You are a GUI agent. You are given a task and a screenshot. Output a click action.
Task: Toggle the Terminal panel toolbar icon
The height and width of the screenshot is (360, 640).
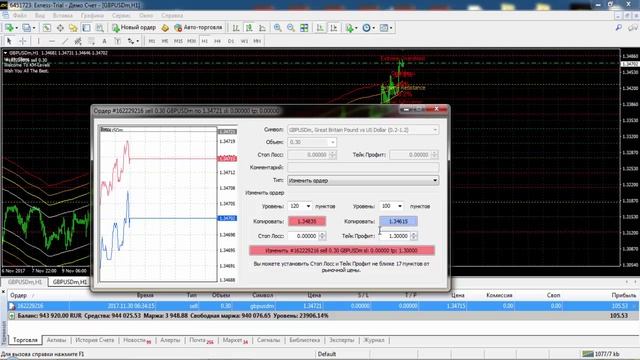pos(86,28)
